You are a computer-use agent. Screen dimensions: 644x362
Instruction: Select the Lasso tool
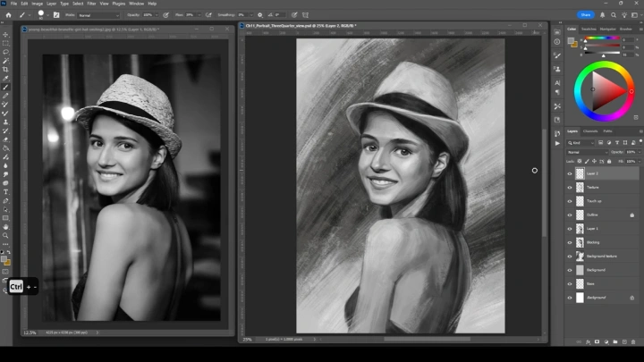pos(5,51)
